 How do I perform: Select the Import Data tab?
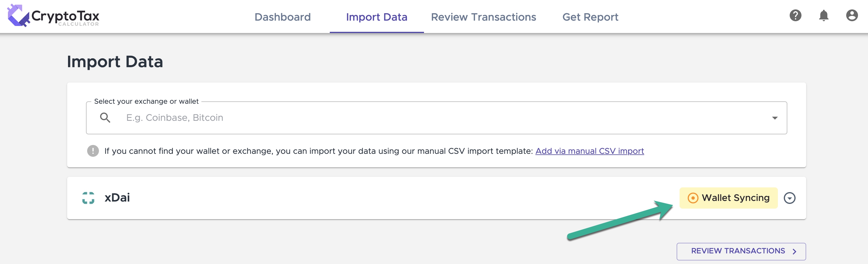376,17
